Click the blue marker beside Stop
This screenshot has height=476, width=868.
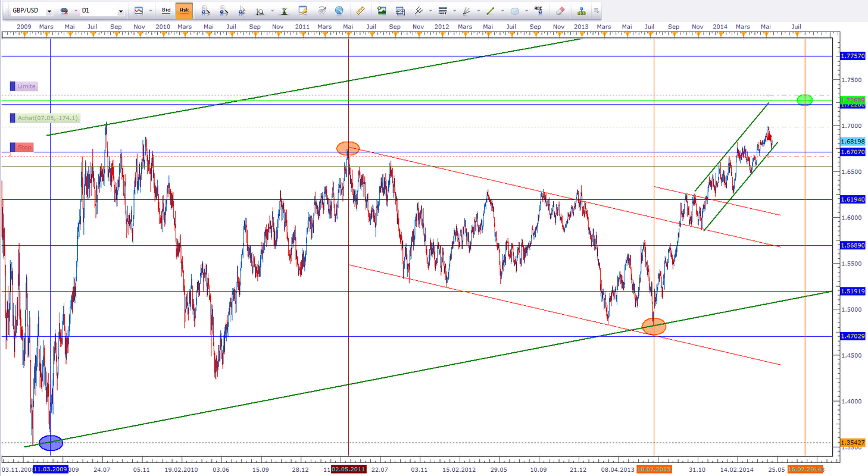coord(13,147)
